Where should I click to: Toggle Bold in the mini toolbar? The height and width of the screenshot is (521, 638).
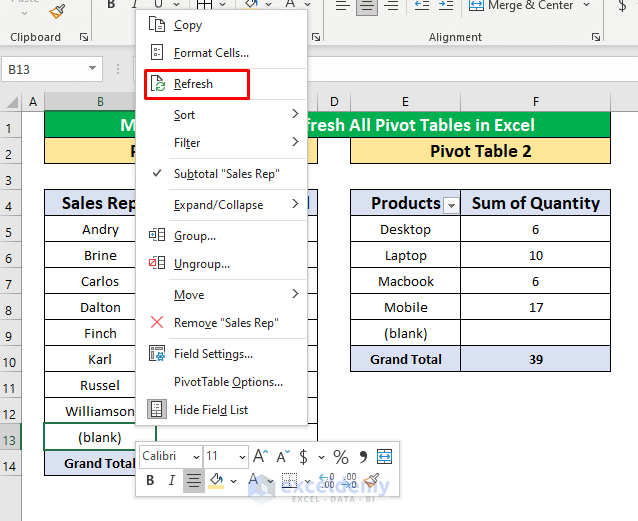point(150,481)
